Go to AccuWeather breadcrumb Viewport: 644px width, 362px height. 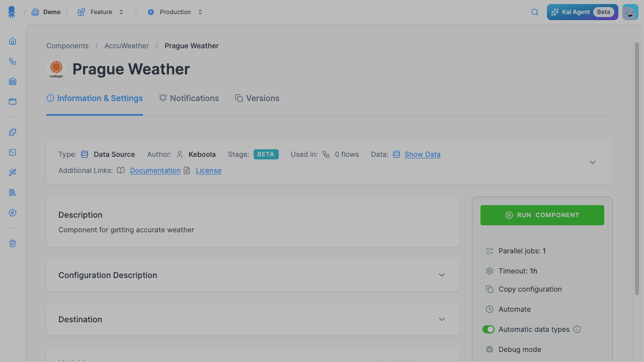coord(127,46)
